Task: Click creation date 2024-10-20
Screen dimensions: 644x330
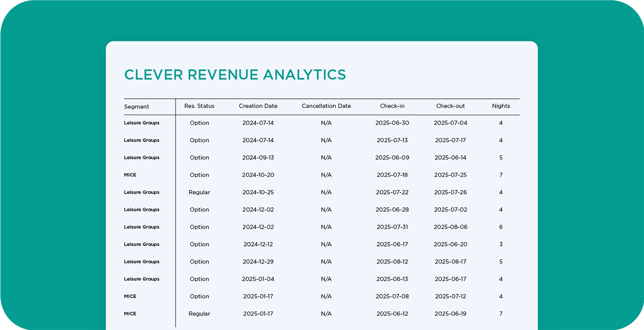Action: click(258, 175)
